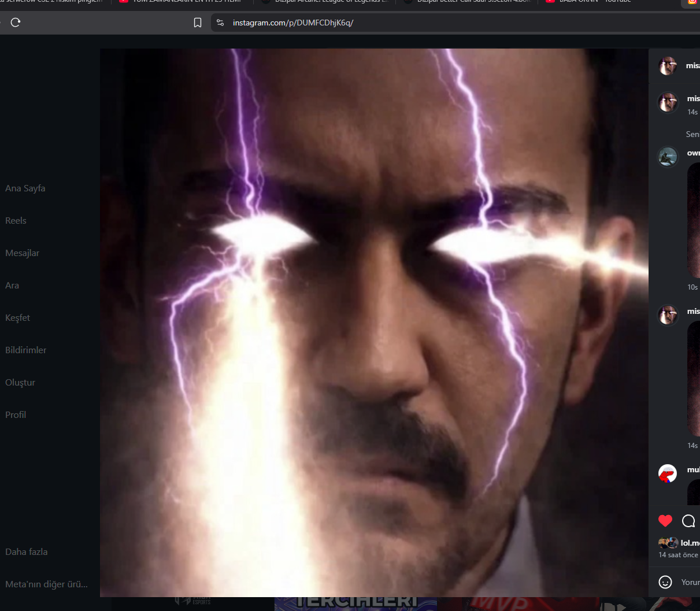This screenshot has height=611, width=700.
Task: Select the instagram.com address bar URL
Action: tap(293, 23)
